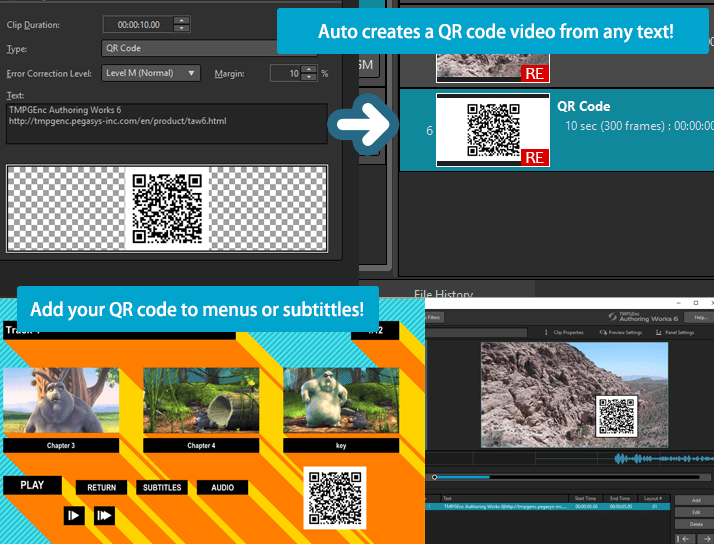Click the Filters button
This screenshot has height=544, width=714.
coord(434,317)
